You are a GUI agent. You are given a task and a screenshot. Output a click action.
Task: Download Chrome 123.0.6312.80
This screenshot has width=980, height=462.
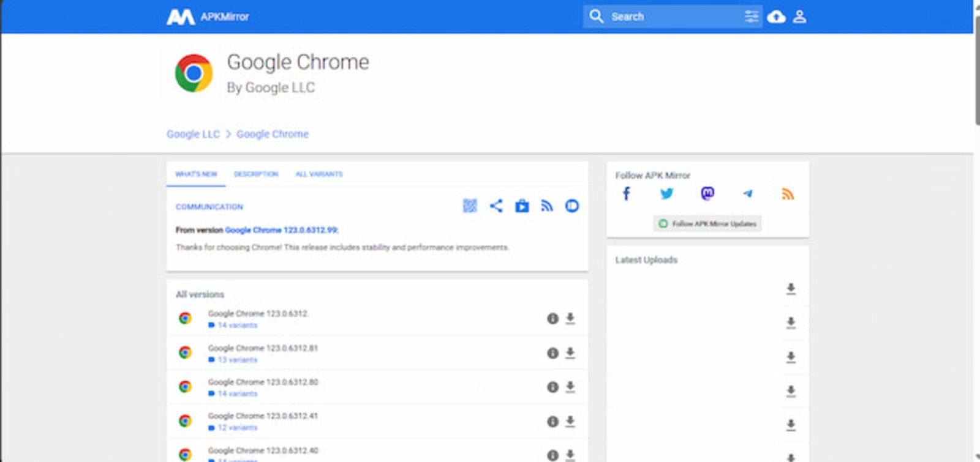coord(570,387)
